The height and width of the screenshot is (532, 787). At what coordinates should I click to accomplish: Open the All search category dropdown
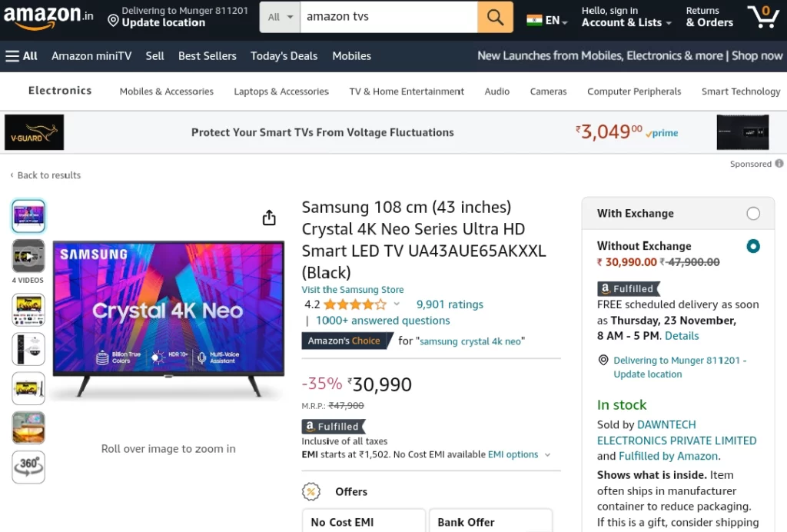(x=280, y=17)
